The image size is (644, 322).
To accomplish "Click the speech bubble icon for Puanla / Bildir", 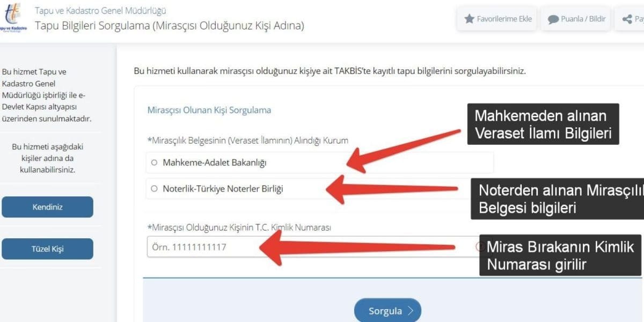I will pos(553,19).
